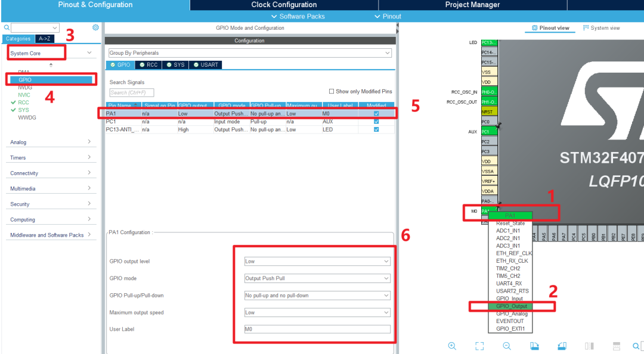Switch to Project Manager tab

pos(472,5)
